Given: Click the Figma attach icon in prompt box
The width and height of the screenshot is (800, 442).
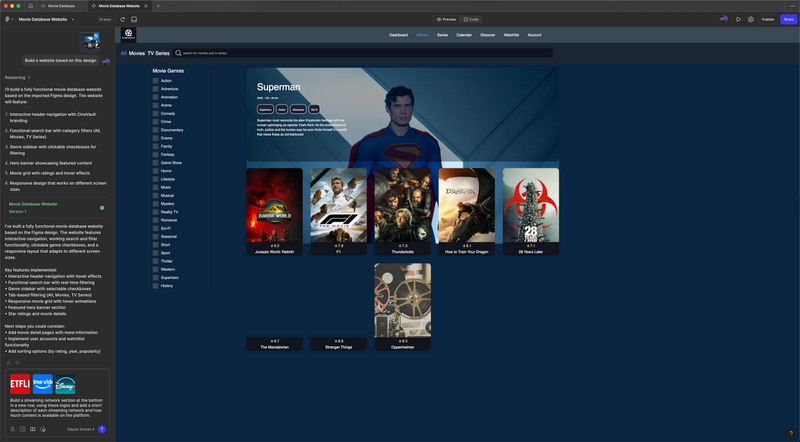Looking at the screenshot, I should 13,429.
